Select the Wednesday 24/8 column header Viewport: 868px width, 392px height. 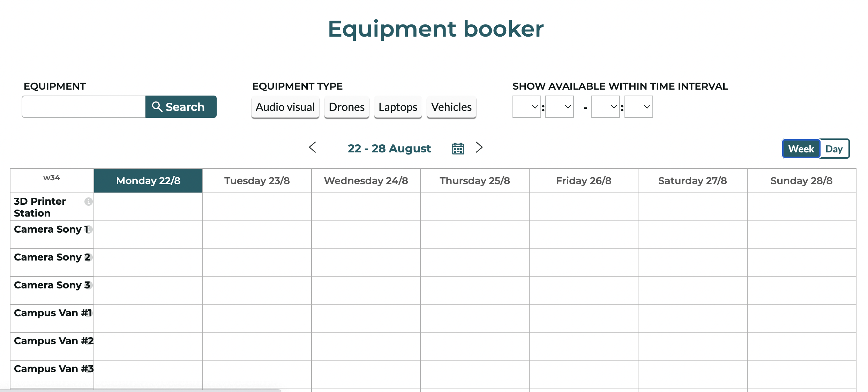tap(366, 181)
